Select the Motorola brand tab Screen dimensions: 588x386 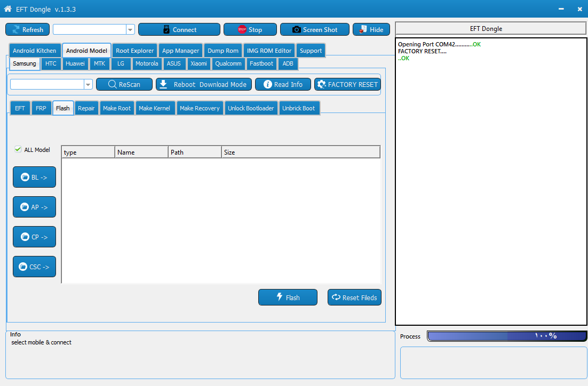pos(147,63)
